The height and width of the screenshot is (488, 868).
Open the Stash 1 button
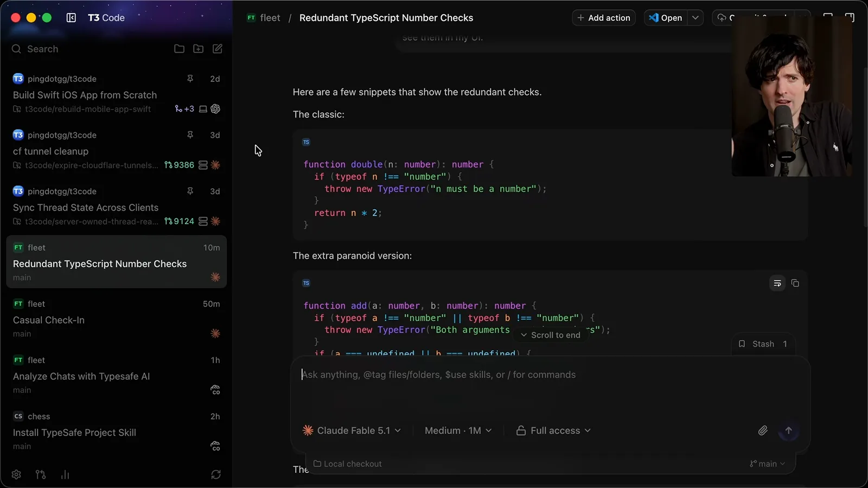(763, 344)
